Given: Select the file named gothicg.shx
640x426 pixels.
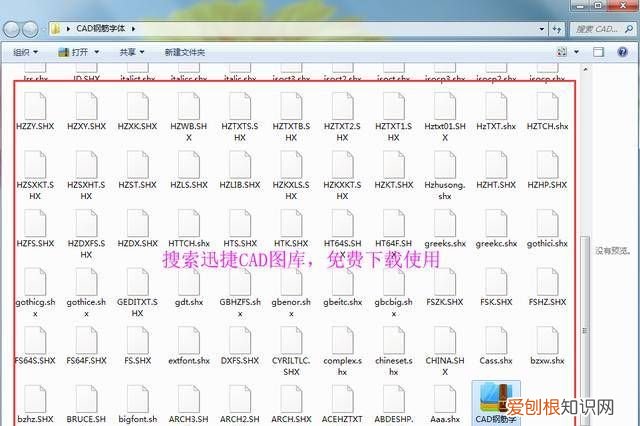Looking at the screenshot, I should click(x=35, y=293).
